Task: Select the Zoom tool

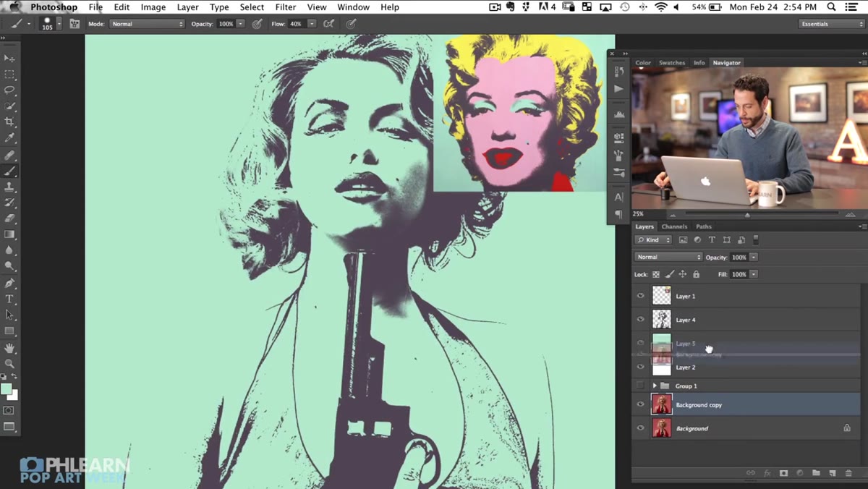Action: pos(9,364)
